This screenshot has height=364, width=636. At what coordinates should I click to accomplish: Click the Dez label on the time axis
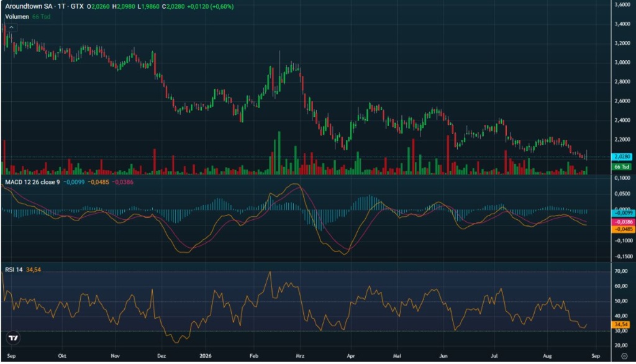pyautogui.click(x=161, y=356)
